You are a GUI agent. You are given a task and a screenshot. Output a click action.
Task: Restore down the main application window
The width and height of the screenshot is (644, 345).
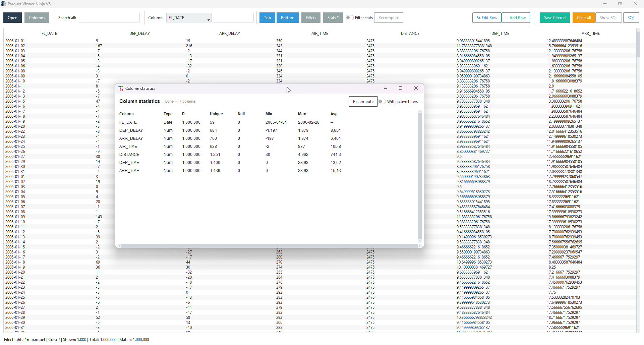(620, 4)
